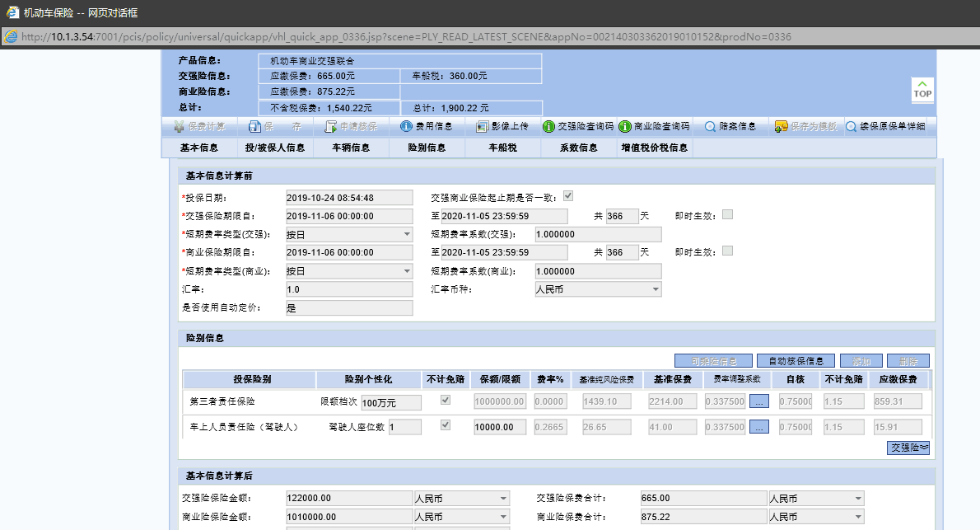Click 自动核保信息 button
The image size is (980, 530).
[x=796, y=361]
